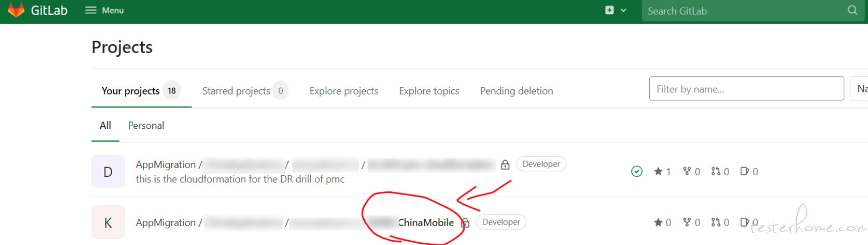The width and height of the screenshot is (868, 245).
Task: Click Developer badge on first project
Action: 541,164
